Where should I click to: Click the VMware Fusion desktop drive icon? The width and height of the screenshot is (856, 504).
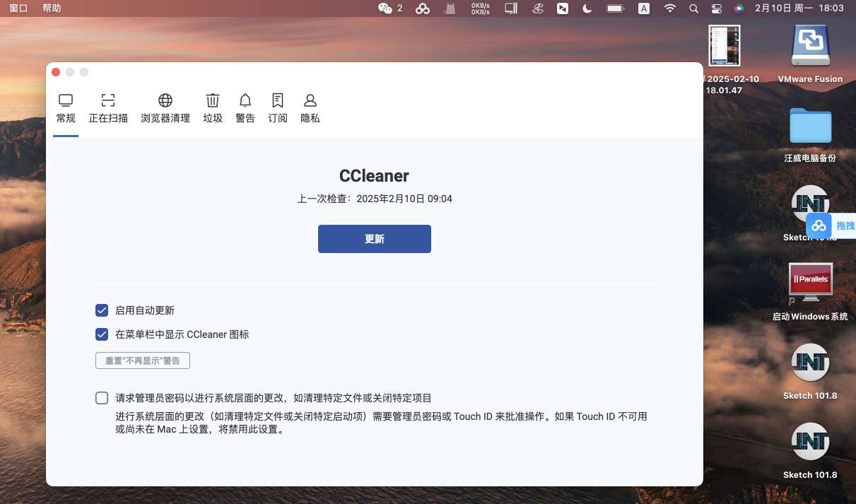[x=810, y=47]
